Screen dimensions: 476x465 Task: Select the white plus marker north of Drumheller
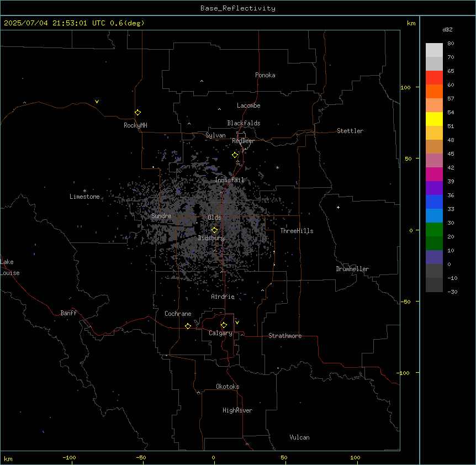click(x=338, y=207)
